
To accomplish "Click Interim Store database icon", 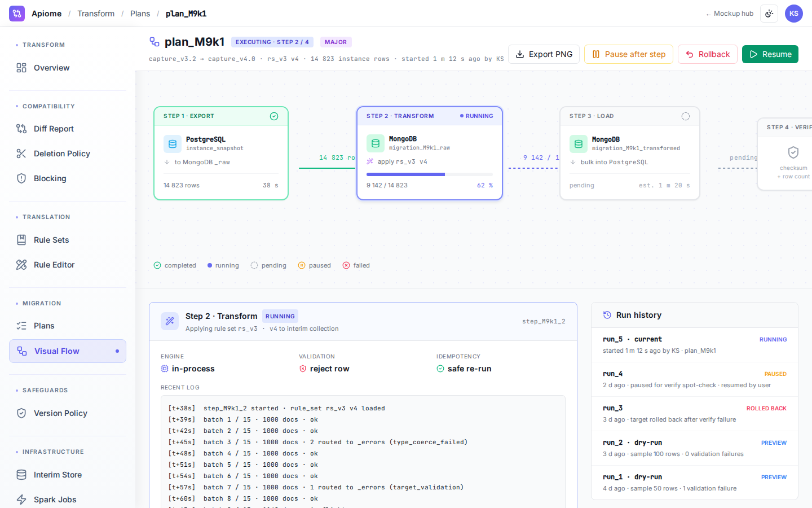I will [x=21, y=475].
